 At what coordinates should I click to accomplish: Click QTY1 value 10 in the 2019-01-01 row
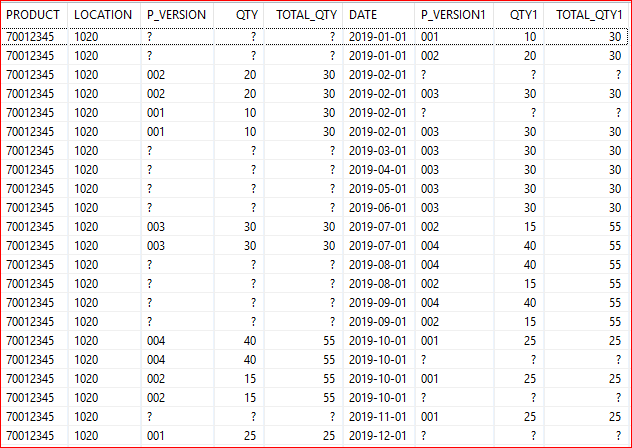point(530,37)
